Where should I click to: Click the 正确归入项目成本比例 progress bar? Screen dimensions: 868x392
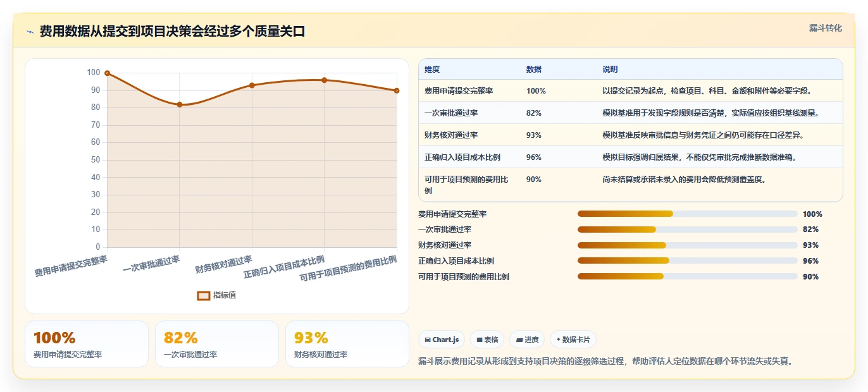point(688,260)
